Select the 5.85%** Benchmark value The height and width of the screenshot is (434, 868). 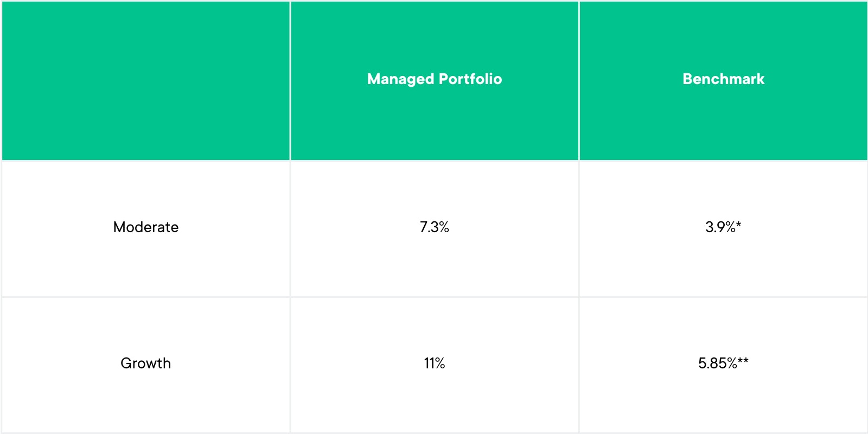point(723,363)
